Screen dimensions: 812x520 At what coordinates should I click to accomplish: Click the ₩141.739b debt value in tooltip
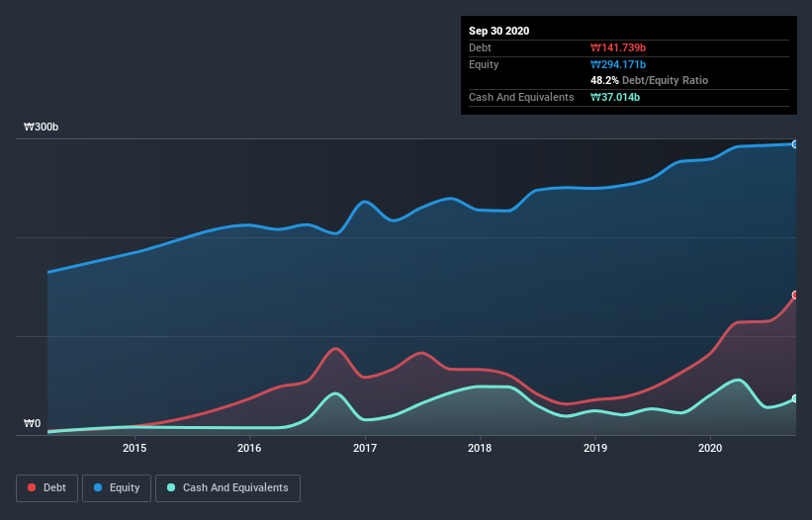click(618, 47)
